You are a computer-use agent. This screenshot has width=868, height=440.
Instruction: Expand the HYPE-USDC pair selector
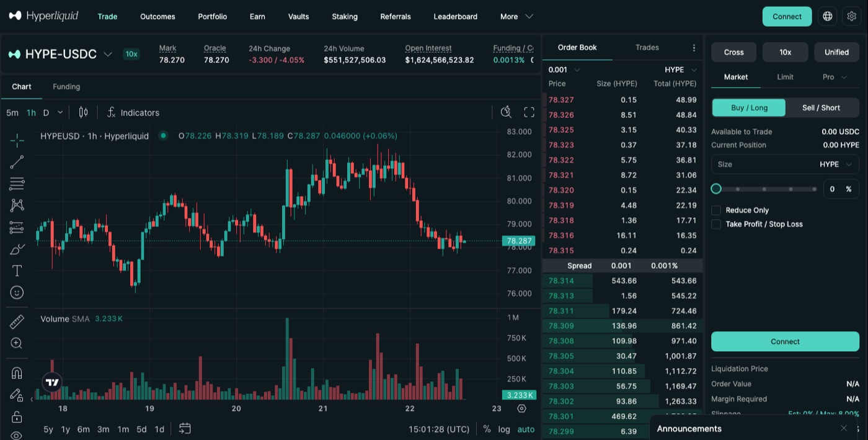point(108,54)
